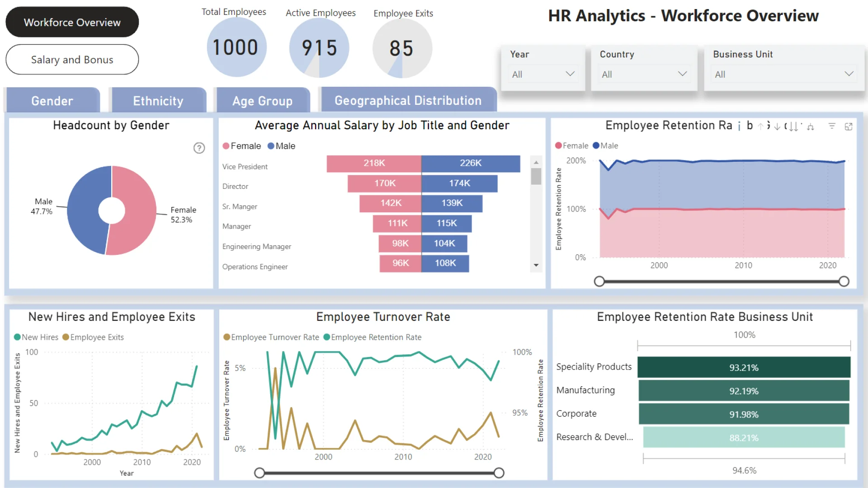Open focus mode on Employee Retention Rate chart
Image resolution: width=868 pixels, height=488 pixels.
(849, 127)
